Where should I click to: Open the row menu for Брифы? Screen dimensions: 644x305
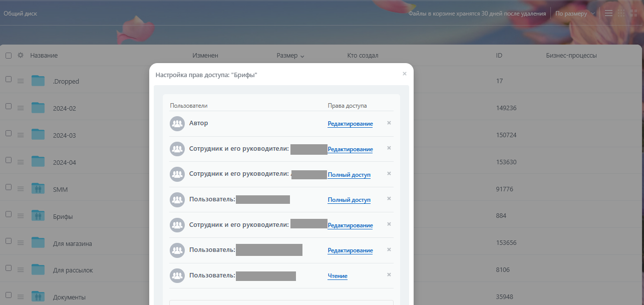point(21,216)
